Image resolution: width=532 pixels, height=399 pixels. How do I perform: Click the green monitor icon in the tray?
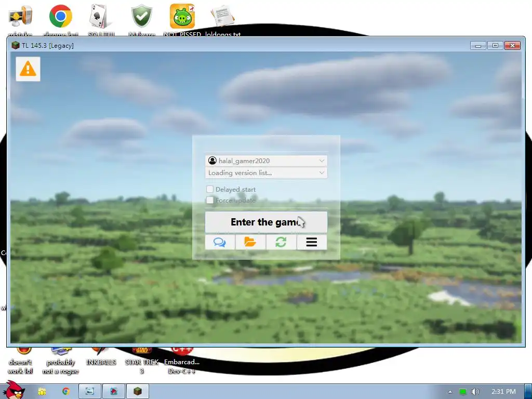(x=463, y=392)
